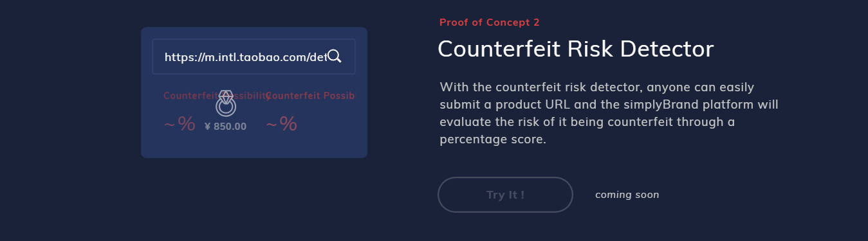This screenshot has width=868, height=241.
Task: Click the left "Counterfeit Possibility" label
Action: (x=216, y=96)
